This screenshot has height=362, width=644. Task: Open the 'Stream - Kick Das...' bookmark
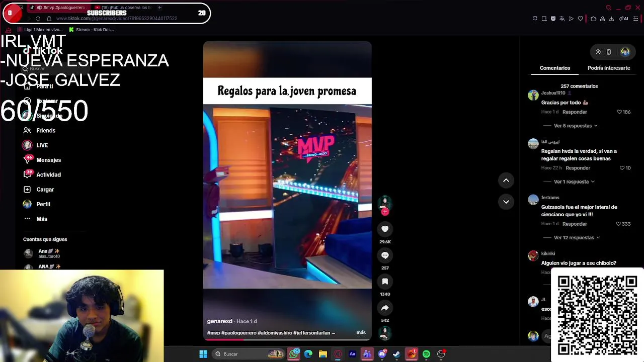point(91,30)
